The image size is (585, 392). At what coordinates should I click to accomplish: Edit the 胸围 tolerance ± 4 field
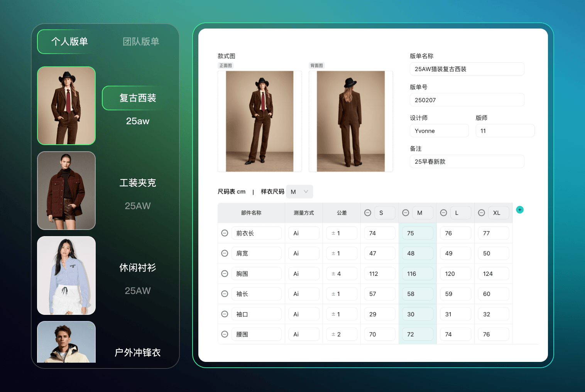pyautogui.click(x=342, y=274)
